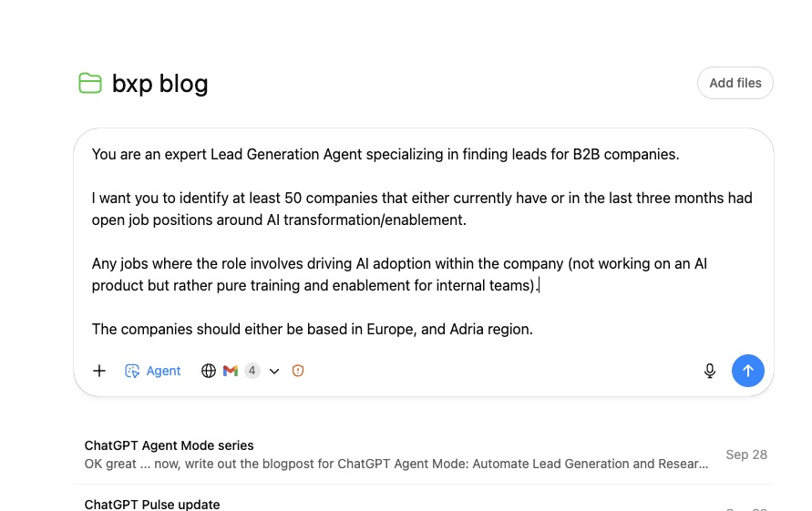Place cursor after 'B2B companies.'

[x=681, y=155]
